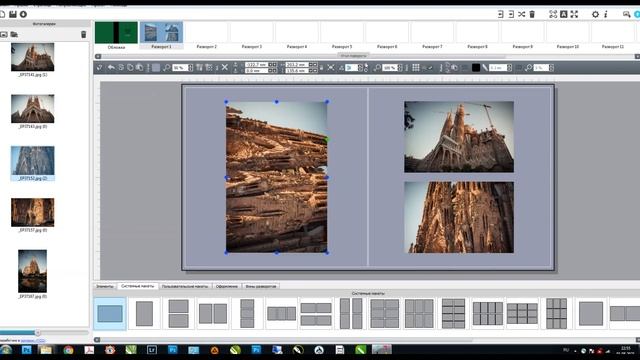Click the save project floppy icon

click(13, 14)
